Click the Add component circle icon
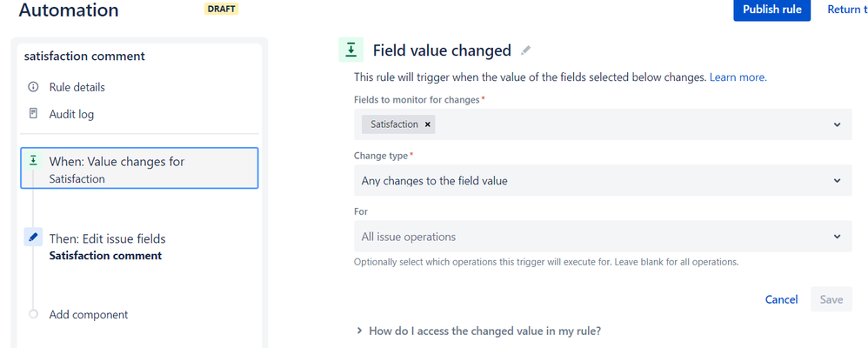 33,314
